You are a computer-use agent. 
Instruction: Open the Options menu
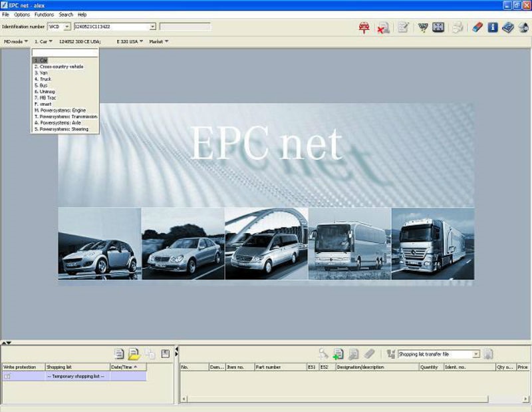tap(22, 15)
